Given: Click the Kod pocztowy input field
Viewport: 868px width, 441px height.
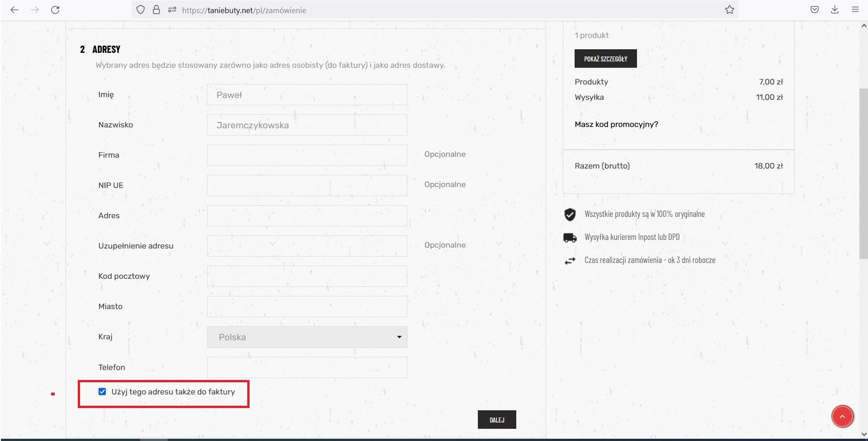Looking at the screenshot, I should (x=307, y=277).
